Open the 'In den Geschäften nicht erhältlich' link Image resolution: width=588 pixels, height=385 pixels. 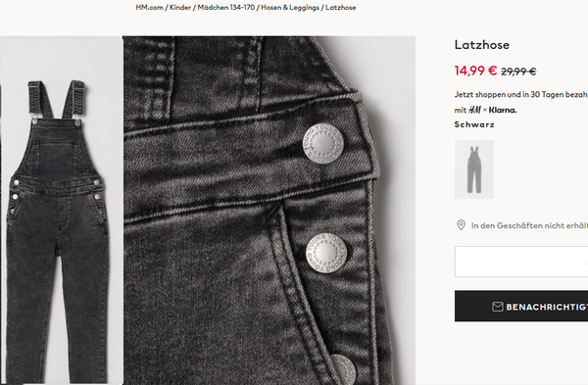529,225
